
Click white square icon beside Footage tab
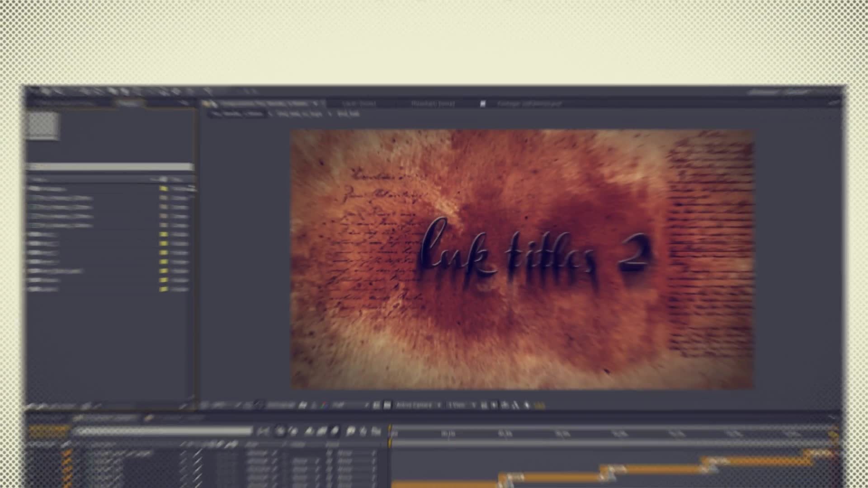[482, 103]
